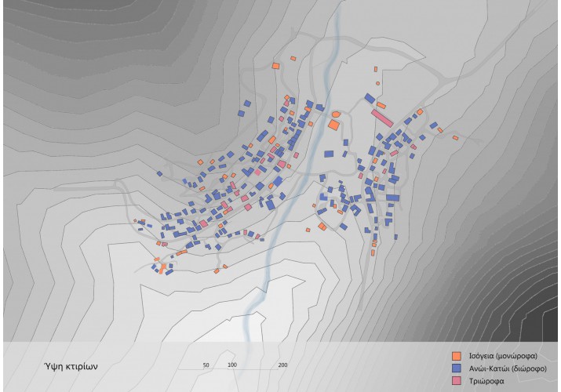Click the orange oval building above the square one
The width and height of the screenshot is (561, 392).
click(336, 114)
